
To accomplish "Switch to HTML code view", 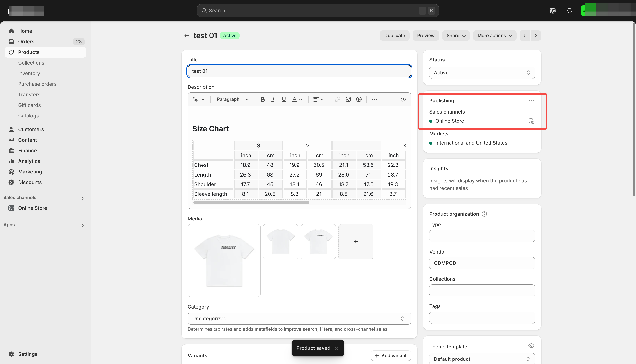I will [x=403, y=99].
